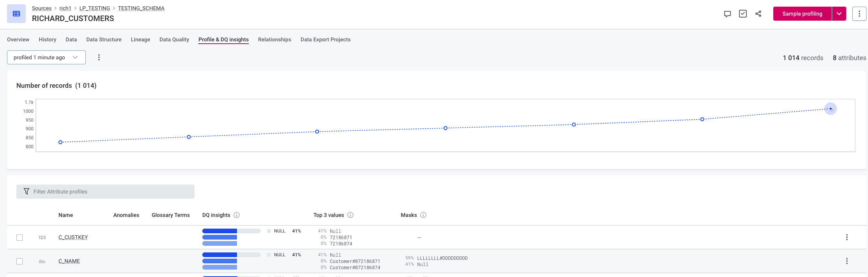Screen dimensions: 868x277
Task: Expand the Sample profiling dropdown arrow
Action: (x=839, y=14)
